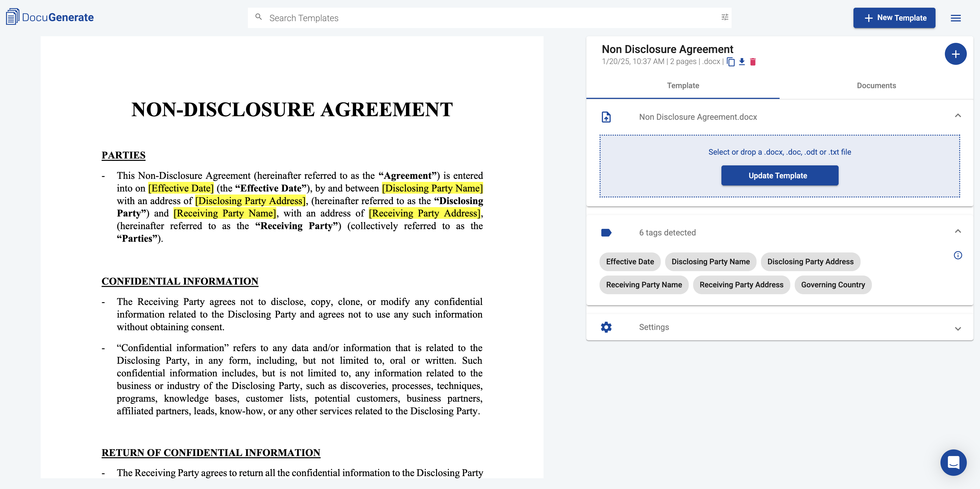
Task: Open the chat support bubble
Action: tap(953, 462)
